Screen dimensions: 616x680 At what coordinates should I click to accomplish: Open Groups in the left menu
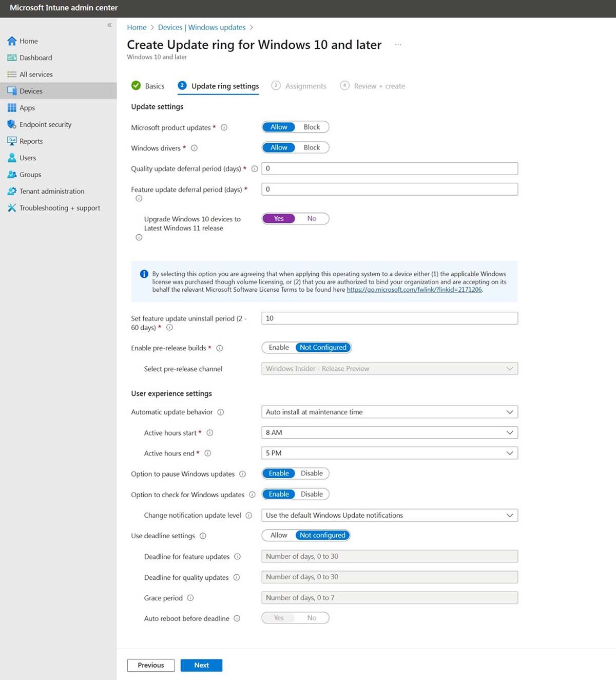pos(30,175)
